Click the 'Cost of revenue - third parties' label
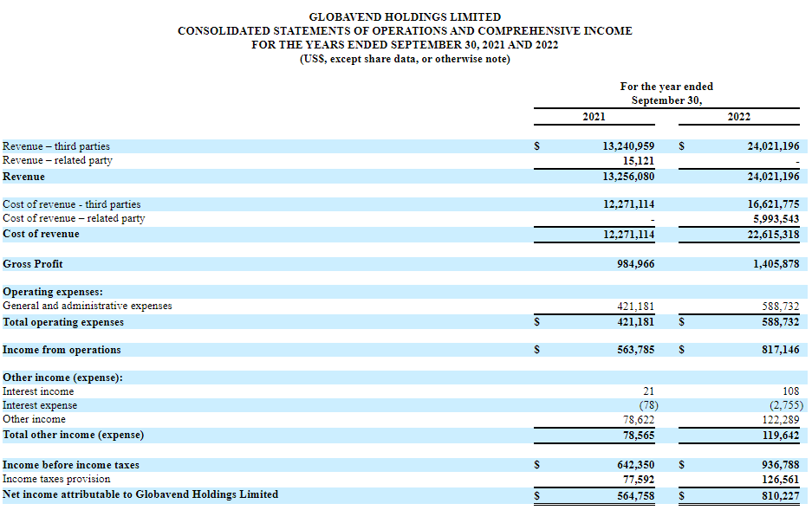Screen dimensions: 812x510 click(x=72, y=204)
